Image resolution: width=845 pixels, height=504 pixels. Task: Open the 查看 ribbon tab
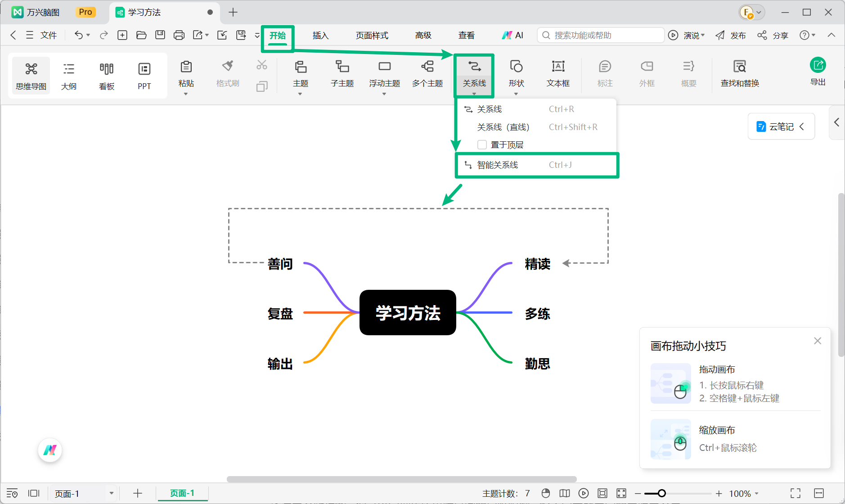pyautogui.click(x=466, y=35)
